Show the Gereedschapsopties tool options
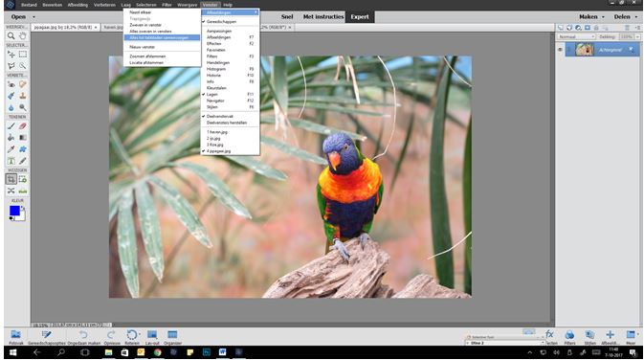Screen dimensions: 644x360 coord(47,337)
